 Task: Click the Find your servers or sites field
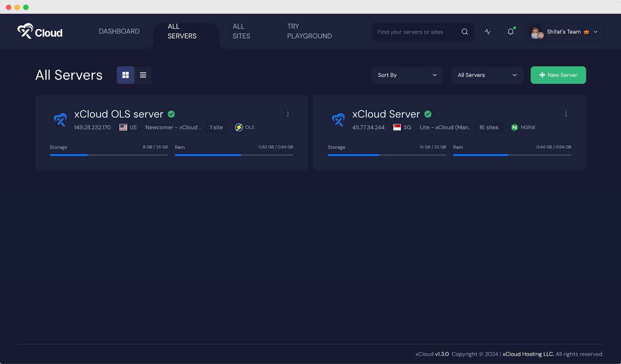coord(415,32)
